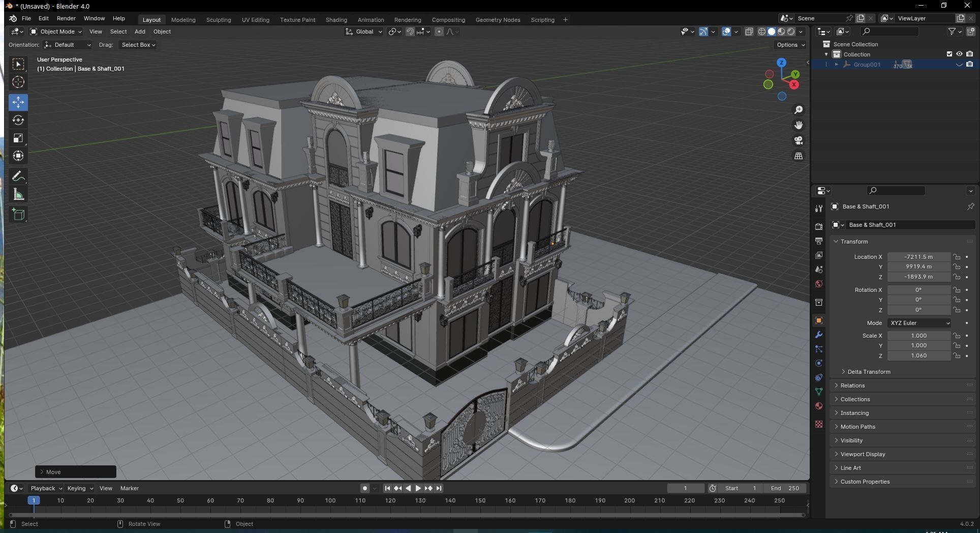
Task: Switch to Geometry Nodes workspace tab
Action: point(498,20)
